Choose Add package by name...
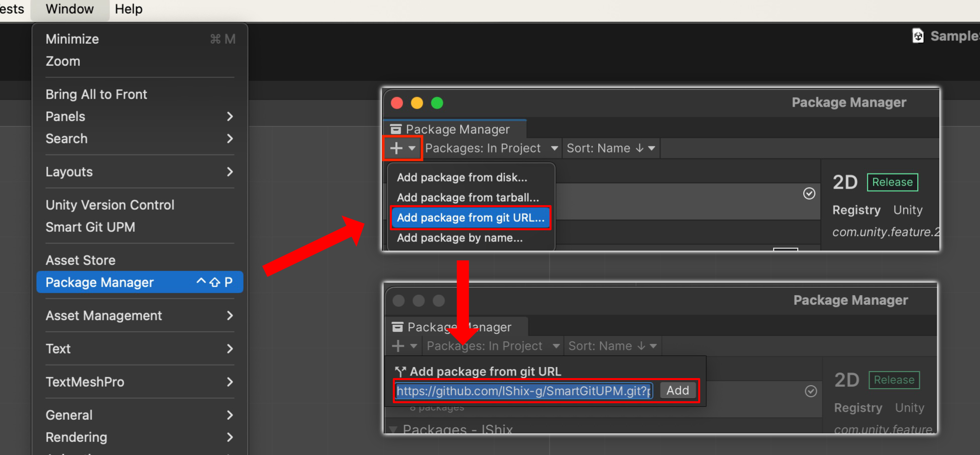This screenshot has height=455, width=980. [x=471, y=238]
